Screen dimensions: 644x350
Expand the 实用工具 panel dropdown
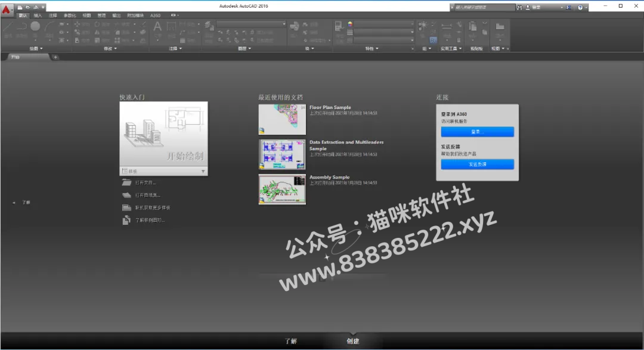coord(451,48)
